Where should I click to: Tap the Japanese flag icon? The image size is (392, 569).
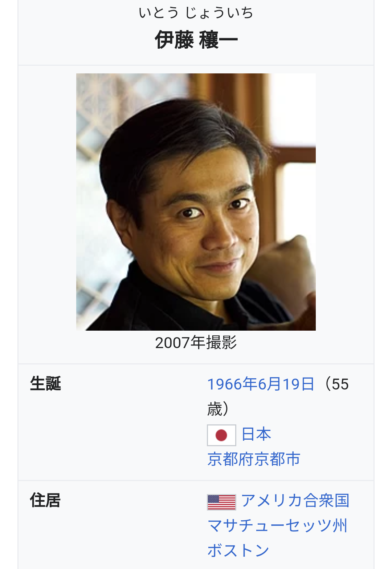(221, 435)
